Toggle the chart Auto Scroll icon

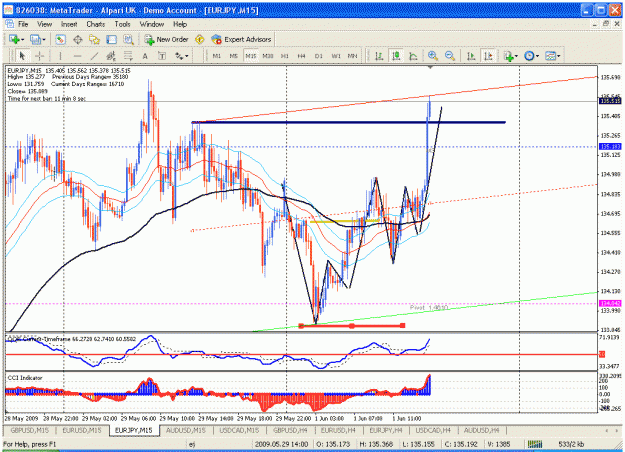471,56
